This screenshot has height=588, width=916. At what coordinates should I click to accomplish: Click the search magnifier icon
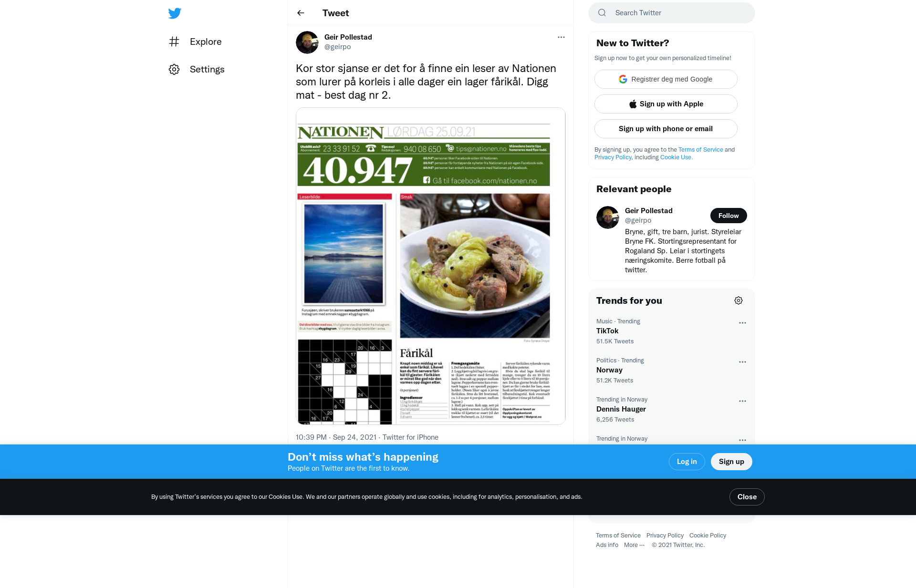tap(602, 13)
